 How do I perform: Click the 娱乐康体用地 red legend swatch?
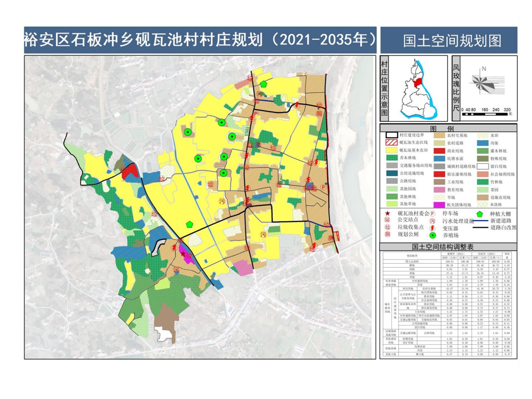click(x=439, y=174)
